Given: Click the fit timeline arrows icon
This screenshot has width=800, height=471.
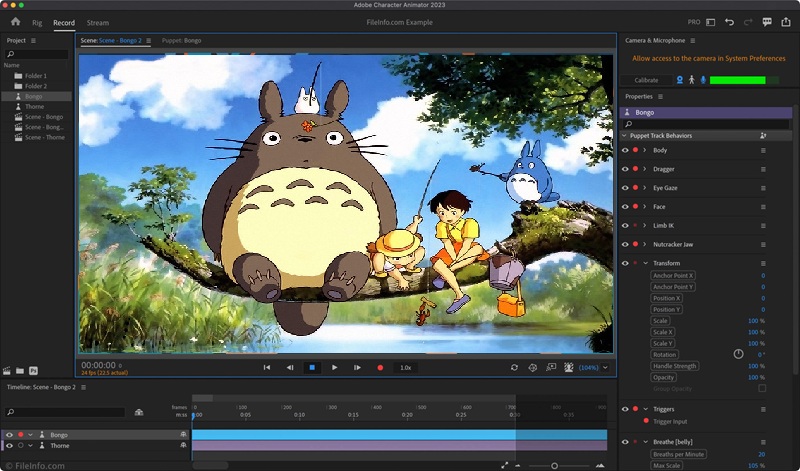Looking at the screenshot, I should coord(505,465).
